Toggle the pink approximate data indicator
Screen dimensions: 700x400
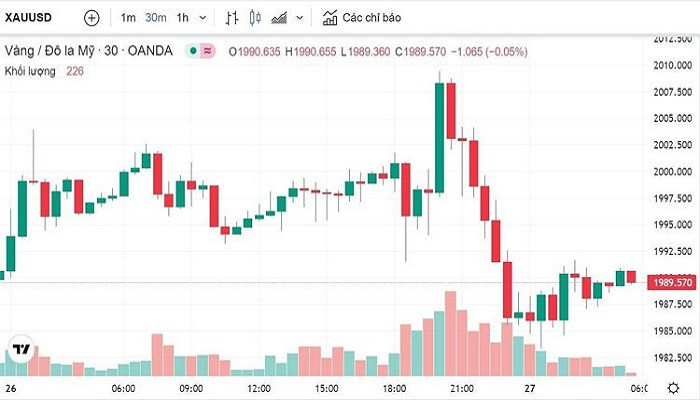[207, 51]
